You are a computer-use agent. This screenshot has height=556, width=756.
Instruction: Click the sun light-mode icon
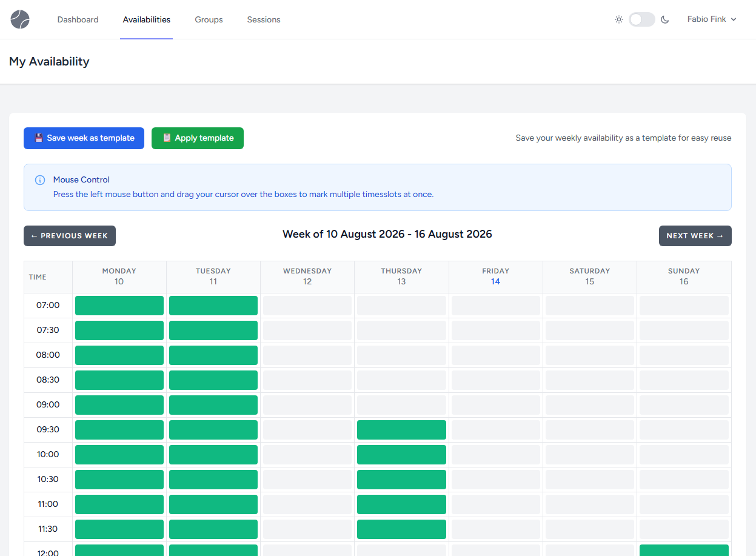click(x=618, y=19)
